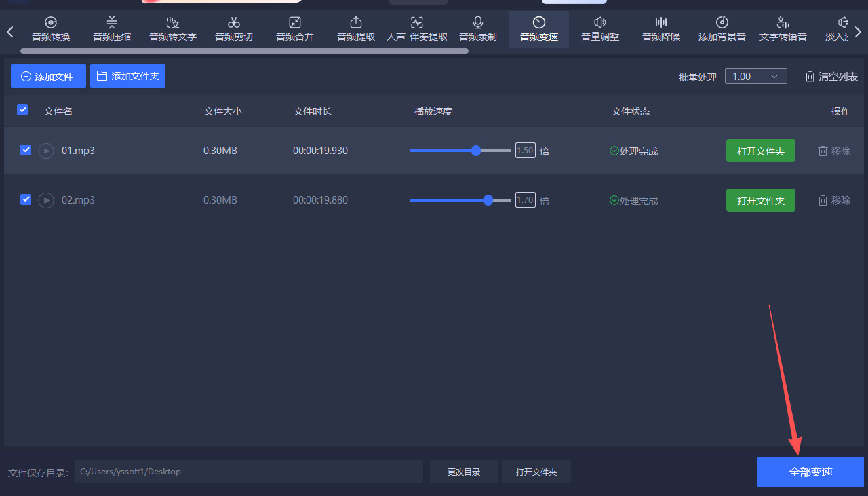Open the folder for 01.mp3
Viewport: 868px width, 496px height.
(761, 151)
